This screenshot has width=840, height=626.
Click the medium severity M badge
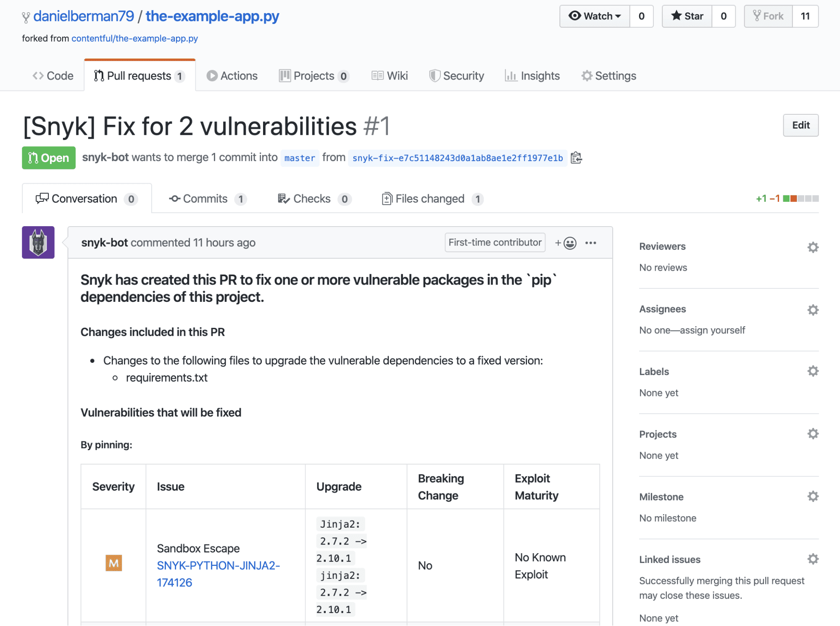(x=113, y=563)
